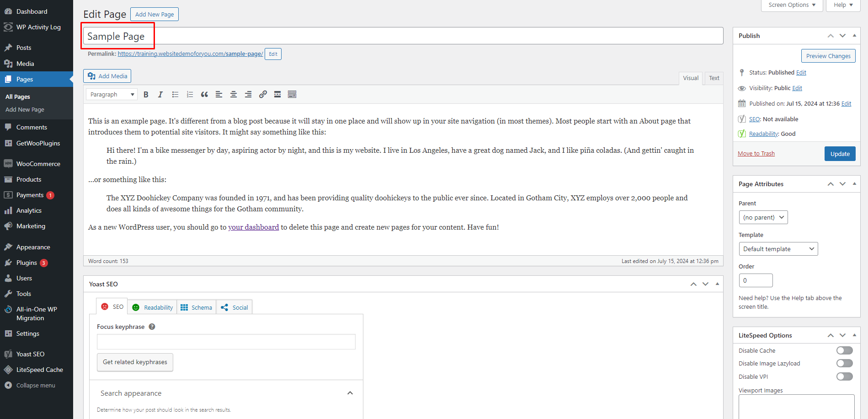
Task: Switch to the Text editor tab
Action: click(x=714, y=78)
